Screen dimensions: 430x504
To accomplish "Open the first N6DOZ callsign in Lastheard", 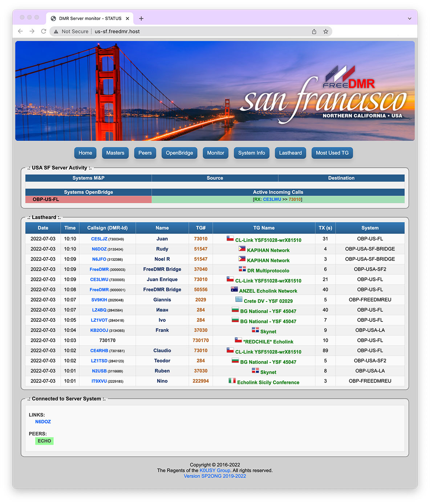I will [x=99, y=249].
